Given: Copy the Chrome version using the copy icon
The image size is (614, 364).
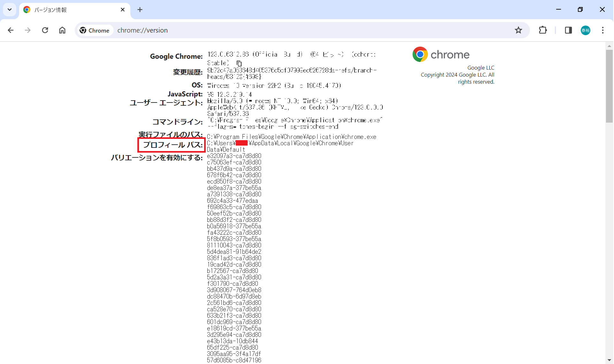Looking at the screenshot, I should [x=239, y=63].
